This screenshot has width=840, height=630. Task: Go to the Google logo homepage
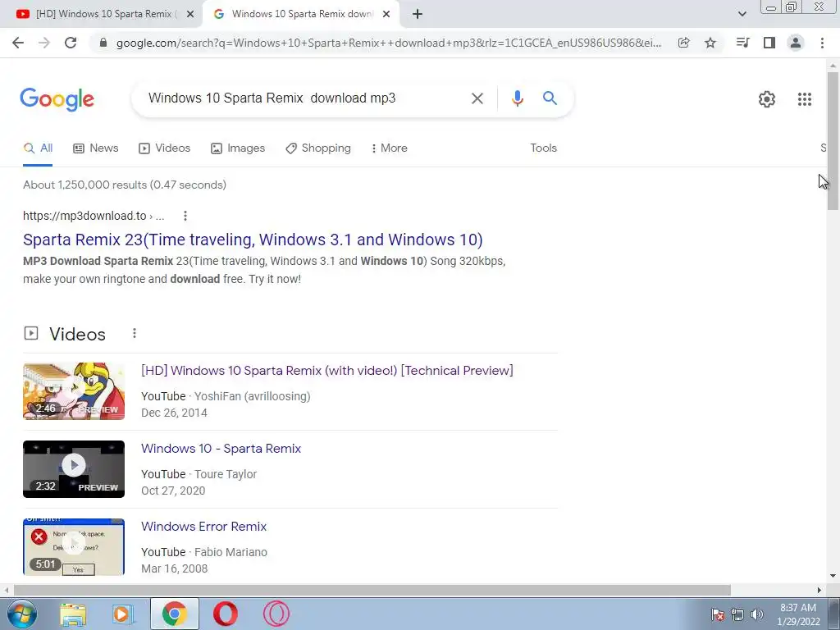tap(57, 99)
